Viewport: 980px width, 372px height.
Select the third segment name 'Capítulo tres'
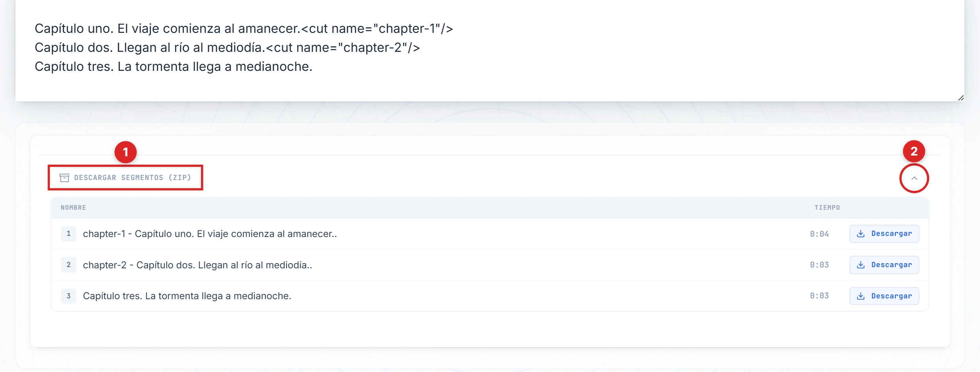[187, 296]
